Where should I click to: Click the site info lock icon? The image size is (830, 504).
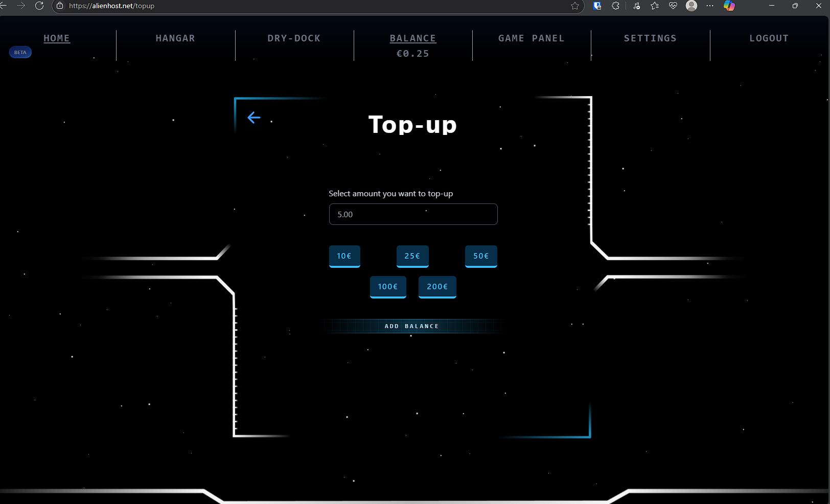60,6
